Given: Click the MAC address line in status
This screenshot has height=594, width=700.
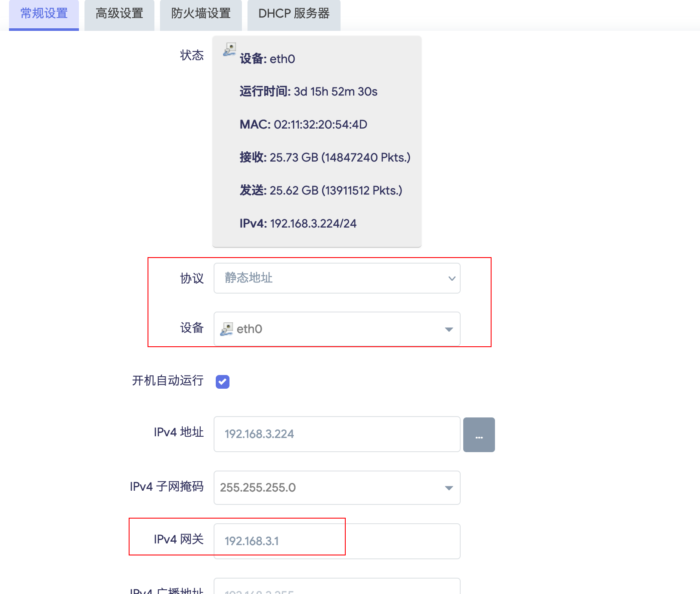Looking at the screenshot, I should pyautogui.click(x=303, y=125).
